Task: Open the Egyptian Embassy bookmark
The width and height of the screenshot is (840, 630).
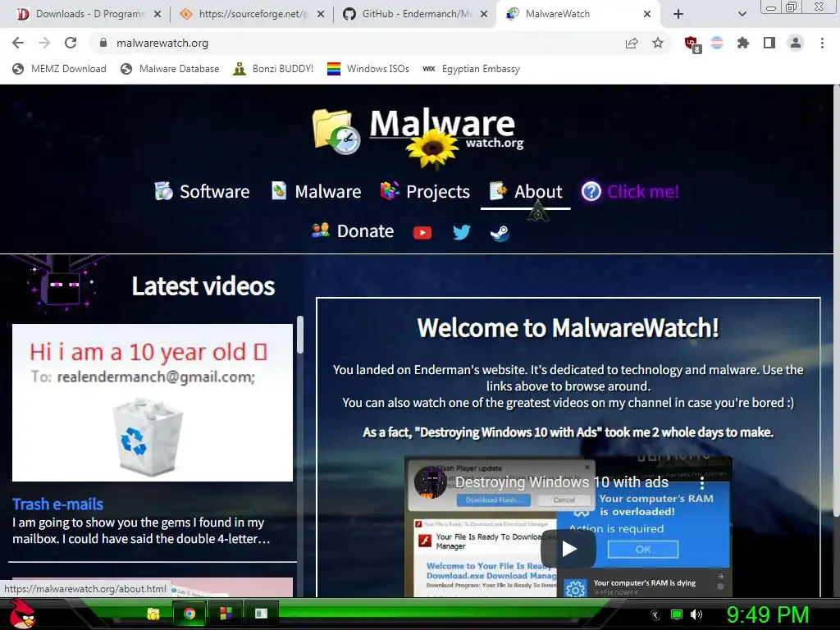Action: [x=471, y=69]
